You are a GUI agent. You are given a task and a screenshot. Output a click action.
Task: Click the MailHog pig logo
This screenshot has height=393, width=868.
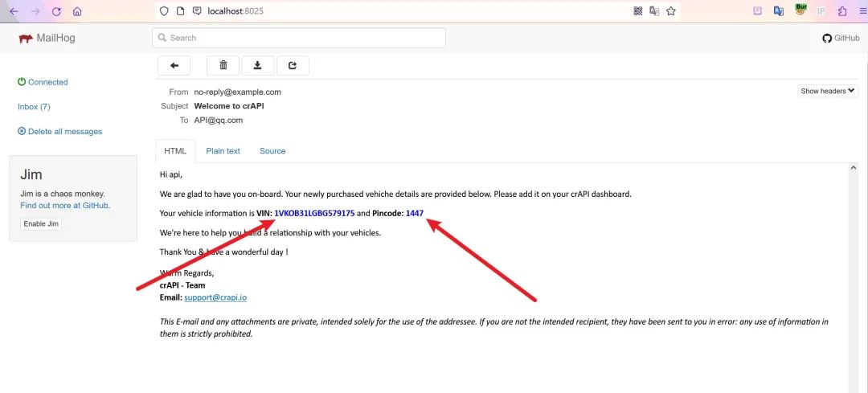(x=26, y=39)
